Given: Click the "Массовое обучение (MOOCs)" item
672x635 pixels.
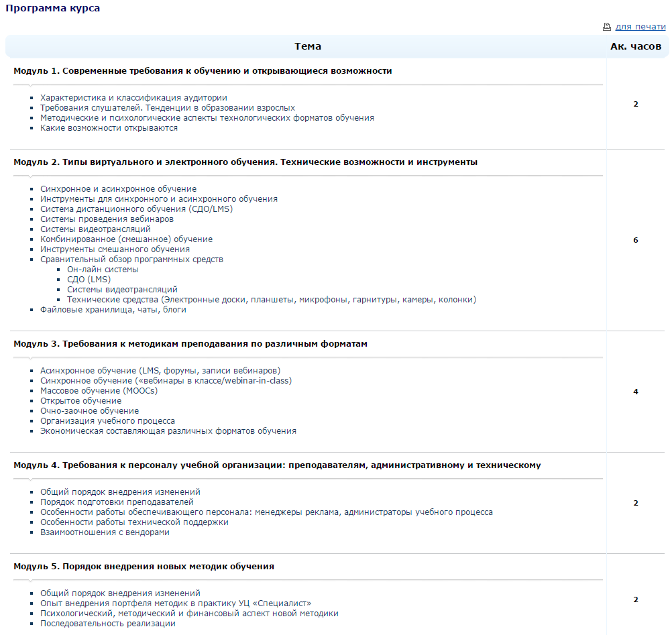Looking at the screenshot, I should [x=99, y=391].
